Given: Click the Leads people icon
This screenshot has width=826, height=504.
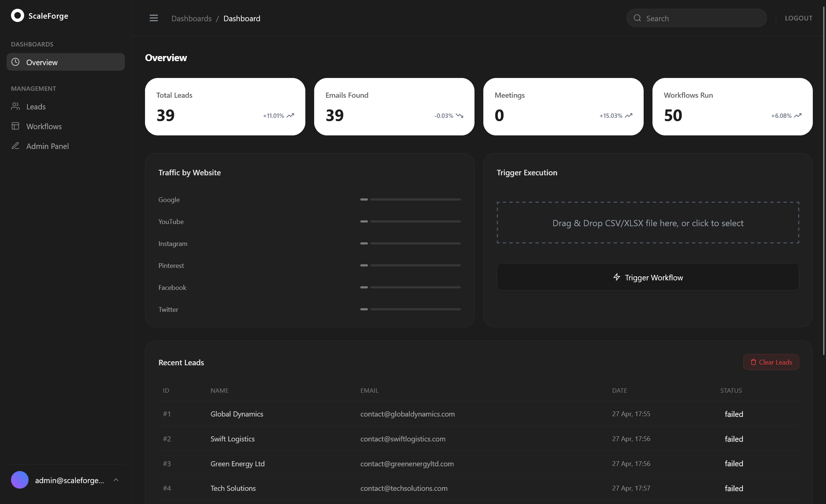Looking at the screenshot, I should click(15, 106).
